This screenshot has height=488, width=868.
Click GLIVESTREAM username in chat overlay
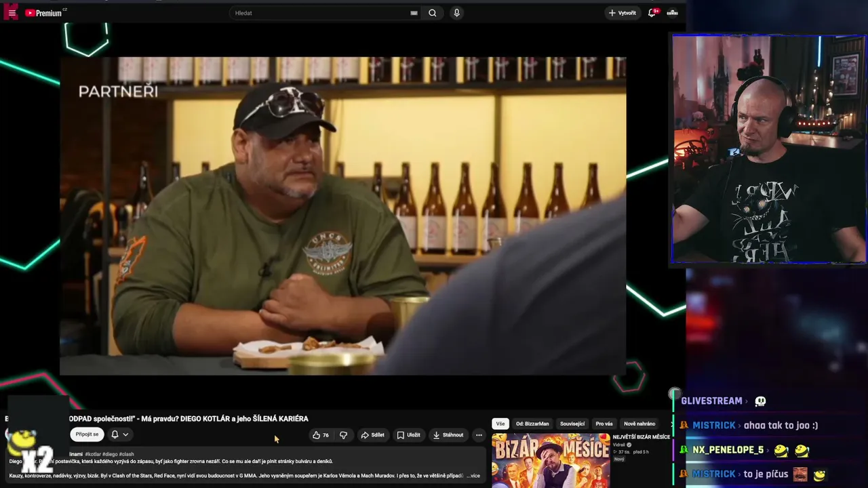pyautogui.click(x=711, y=401)
